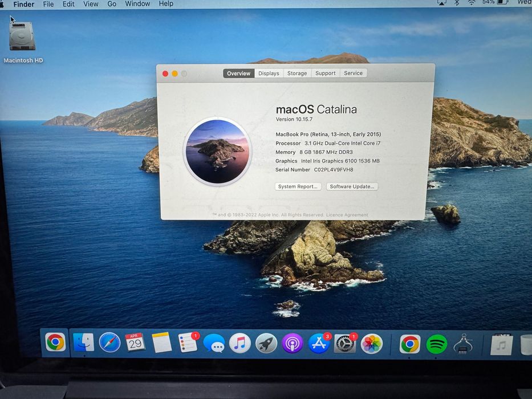Open Reminders from the Dock
532x399 pixels.
click(x=188, y=343)
